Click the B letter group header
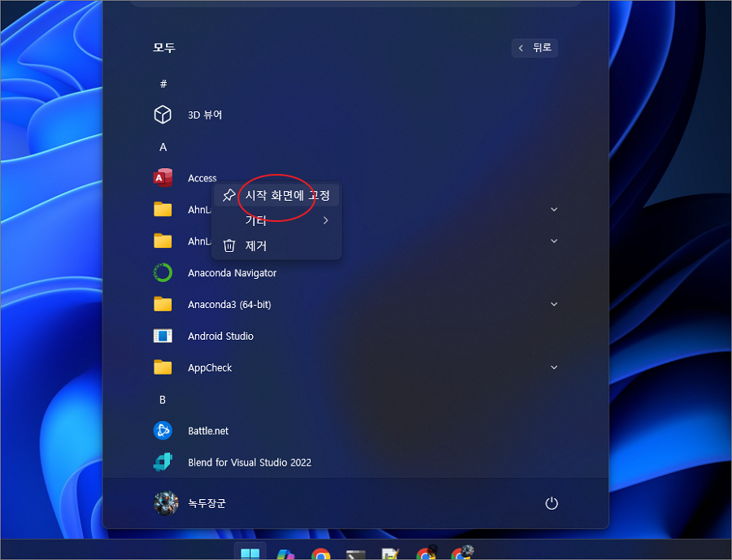Image resolution: width=732 pixels, height=560 pixels. click(x=163, y=399)
